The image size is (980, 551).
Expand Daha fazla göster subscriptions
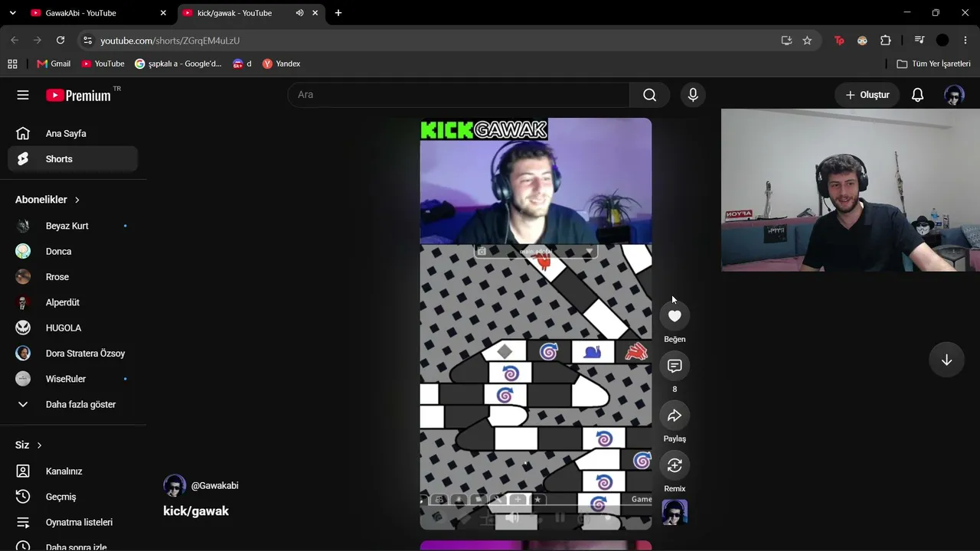tap(73, 404)
